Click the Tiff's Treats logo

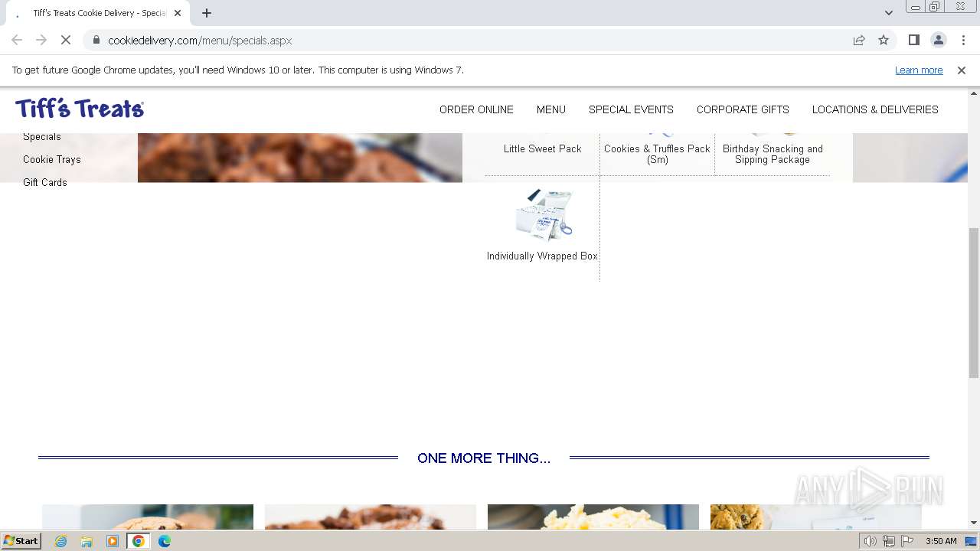[80, 109]
